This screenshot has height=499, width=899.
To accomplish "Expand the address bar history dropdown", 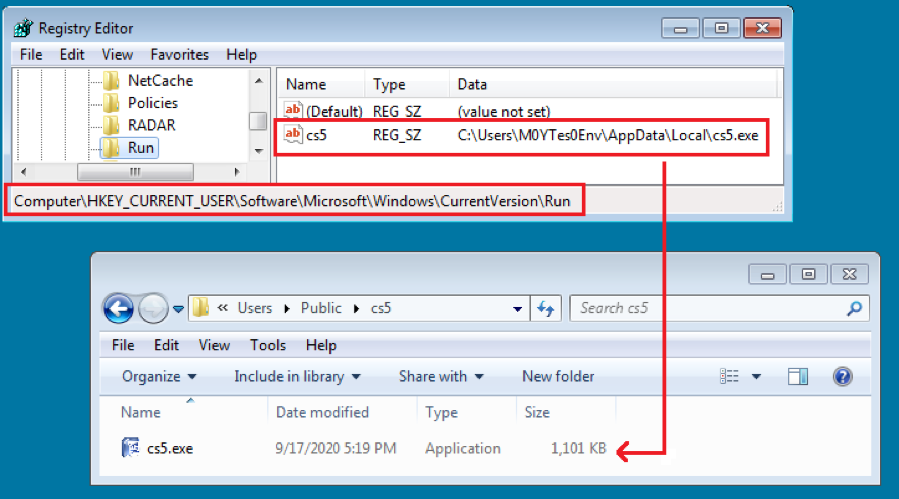I will 517,309.
